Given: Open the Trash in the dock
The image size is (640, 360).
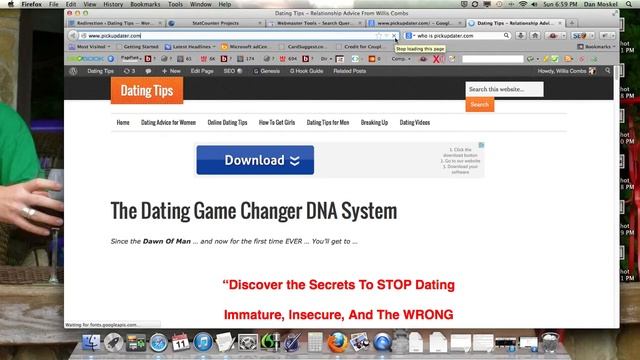Looking at the screenshot, I should tap(550, 342).
